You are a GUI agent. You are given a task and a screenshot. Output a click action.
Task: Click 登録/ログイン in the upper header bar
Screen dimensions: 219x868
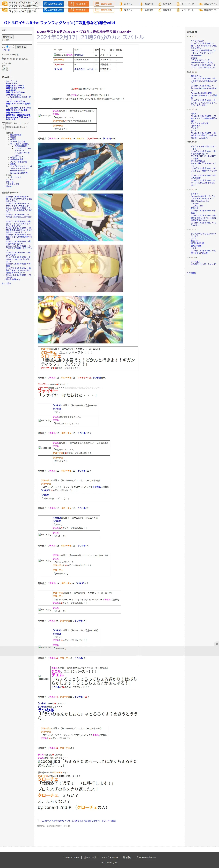(x=208, y=4)
